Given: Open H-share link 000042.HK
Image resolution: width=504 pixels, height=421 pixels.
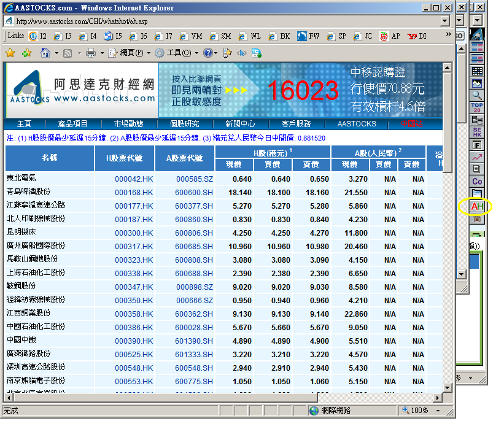Looking at the screenshot, I should (134, 179).
